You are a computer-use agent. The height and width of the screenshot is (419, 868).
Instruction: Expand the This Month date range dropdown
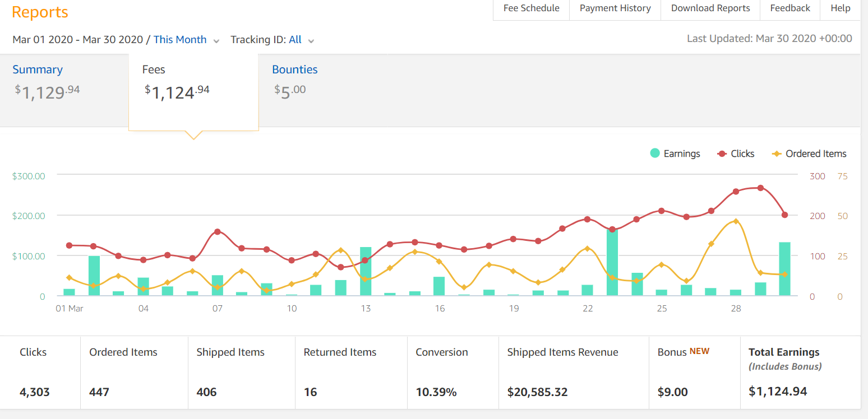[x=180, y=40]
